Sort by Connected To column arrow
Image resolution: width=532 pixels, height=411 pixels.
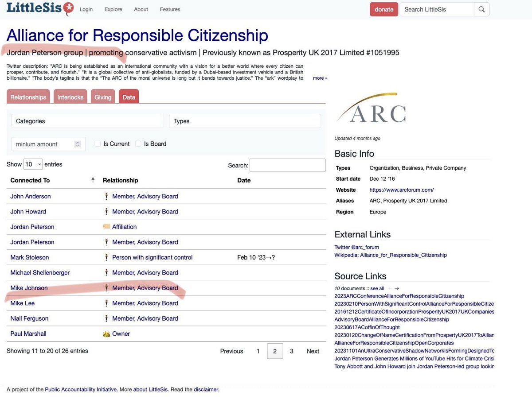point(93,180)
